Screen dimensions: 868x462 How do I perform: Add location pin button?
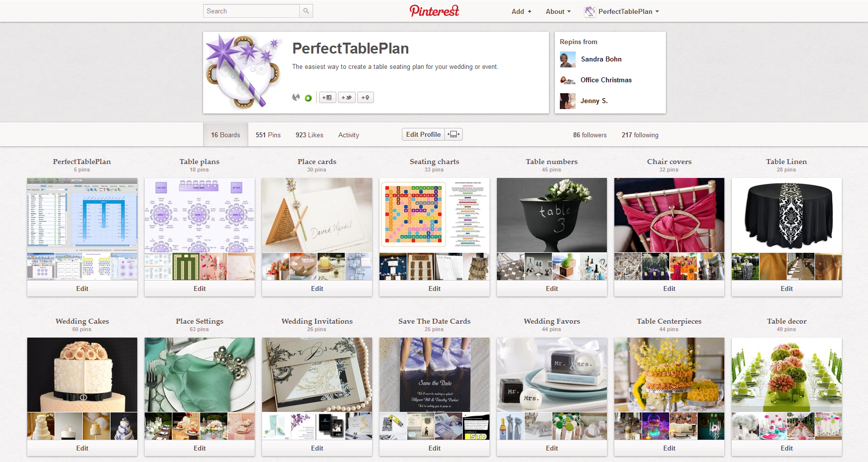[x=366, y=98]
